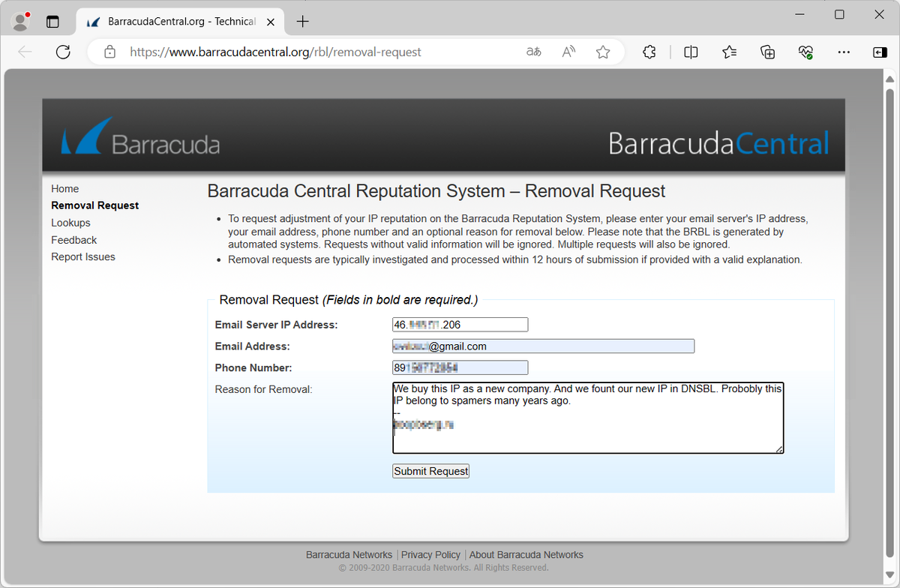View site information lock icon

click(109, 52)
